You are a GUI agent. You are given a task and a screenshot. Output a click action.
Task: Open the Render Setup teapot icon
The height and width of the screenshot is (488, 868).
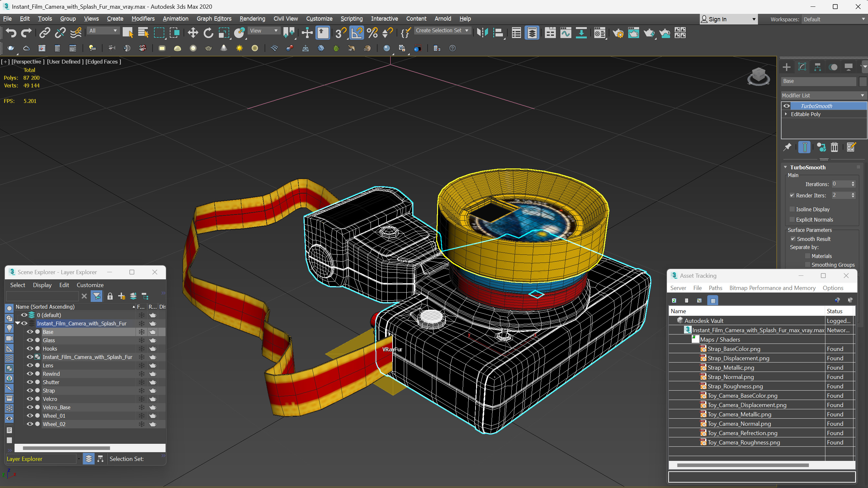click(618, 33)
